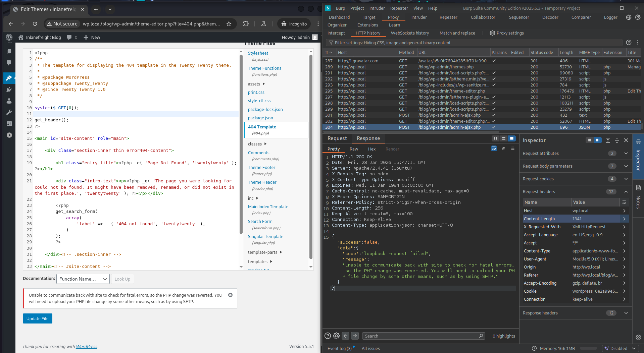Image resolution: width=644 pixels, height=353 pixels.
Task: Collapse the Request headers section in Inspector
Action: click(626, 191)
